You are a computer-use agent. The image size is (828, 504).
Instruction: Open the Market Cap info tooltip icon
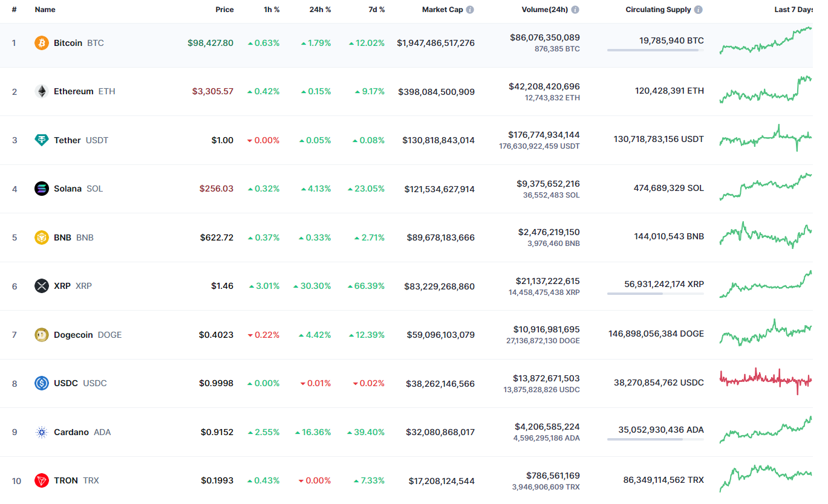(x=470, y=10)
